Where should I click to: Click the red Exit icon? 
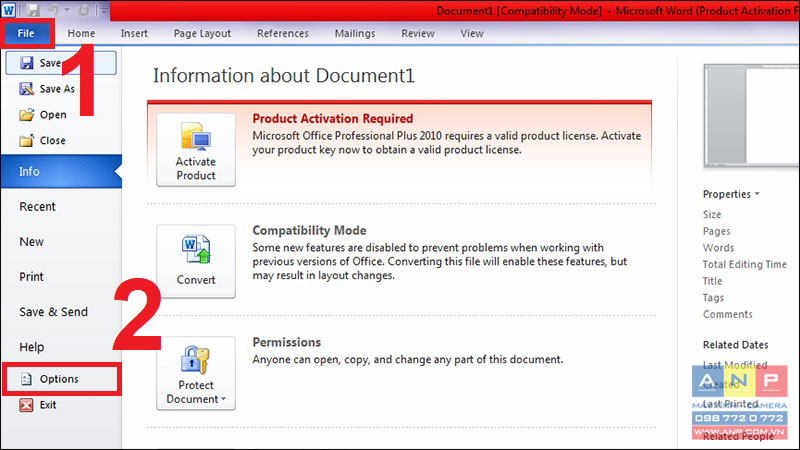(26, 405)
